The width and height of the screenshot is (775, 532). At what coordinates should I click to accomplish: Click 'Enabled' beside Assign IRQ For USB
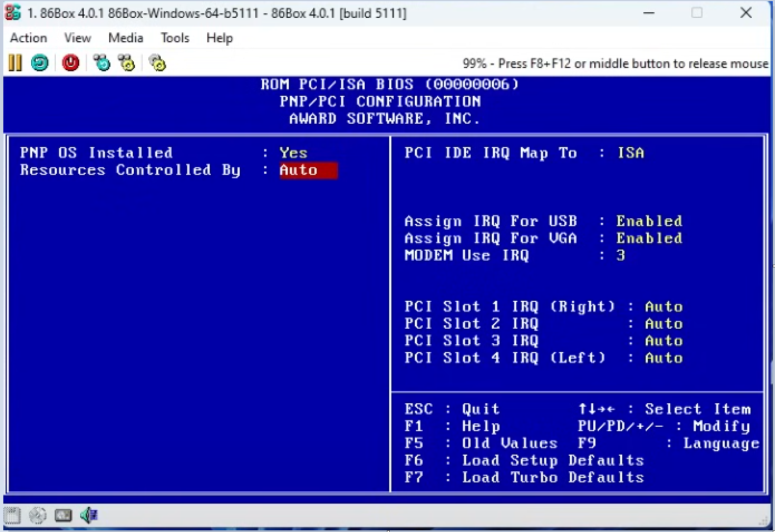(649, 221)
